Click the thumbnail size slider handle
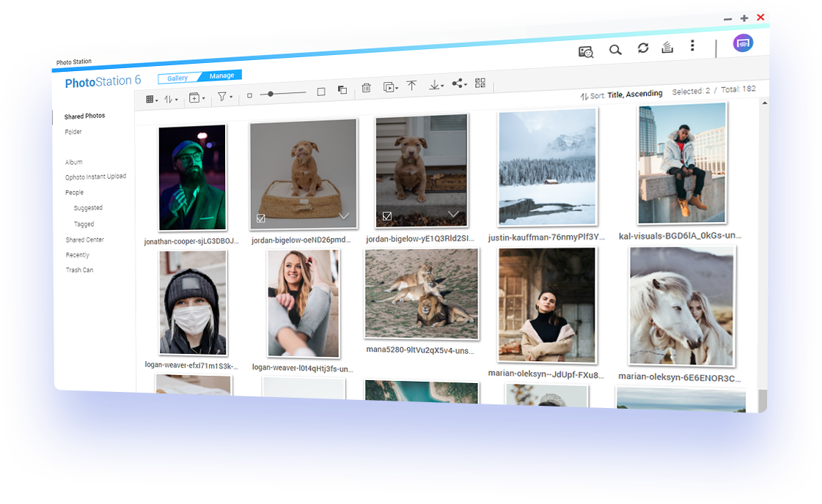This screenshot has width=822, height=504. 271,94
